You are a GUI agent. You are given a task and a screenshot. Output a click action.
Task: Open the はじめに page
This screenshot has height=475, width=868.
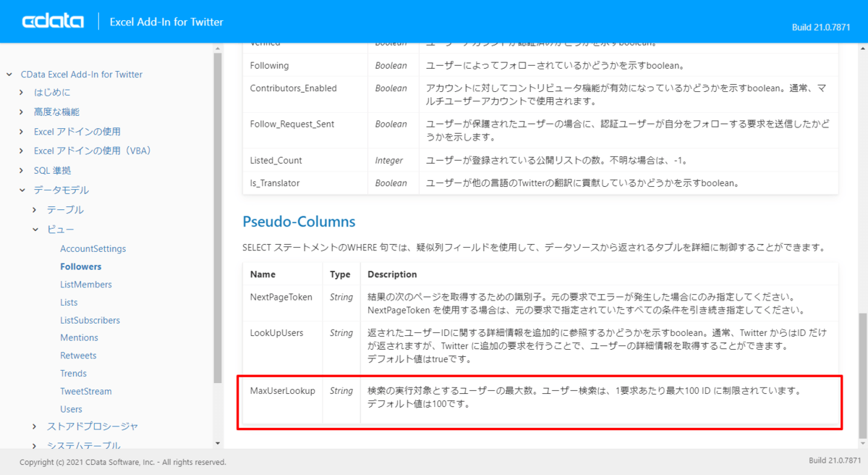point(52,93)
